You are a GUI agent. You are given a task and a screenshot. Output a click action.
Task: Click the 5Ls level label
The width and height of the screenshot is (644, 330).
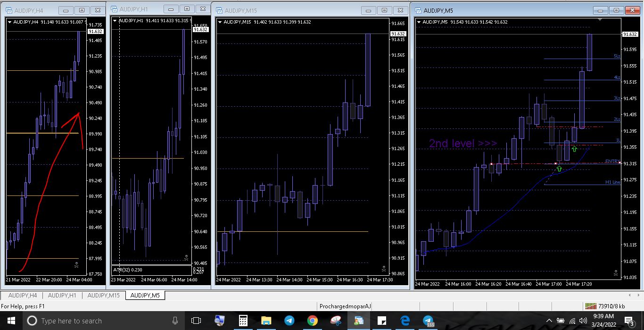pyautogui.click(x=617, y=56)
